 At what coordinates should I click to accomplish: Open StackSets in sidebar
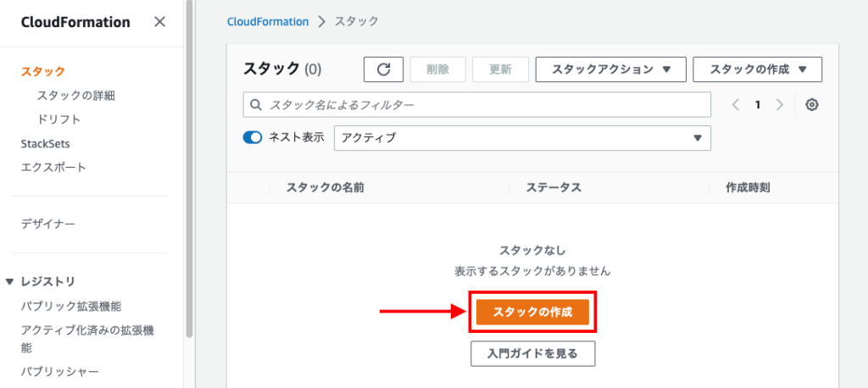[46, 143]
